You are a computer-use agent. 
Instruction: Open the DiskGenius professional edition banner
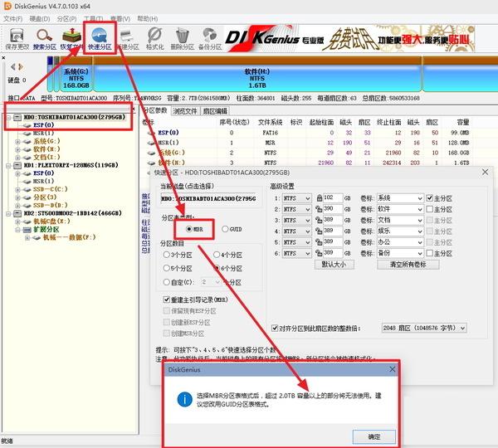349,39
